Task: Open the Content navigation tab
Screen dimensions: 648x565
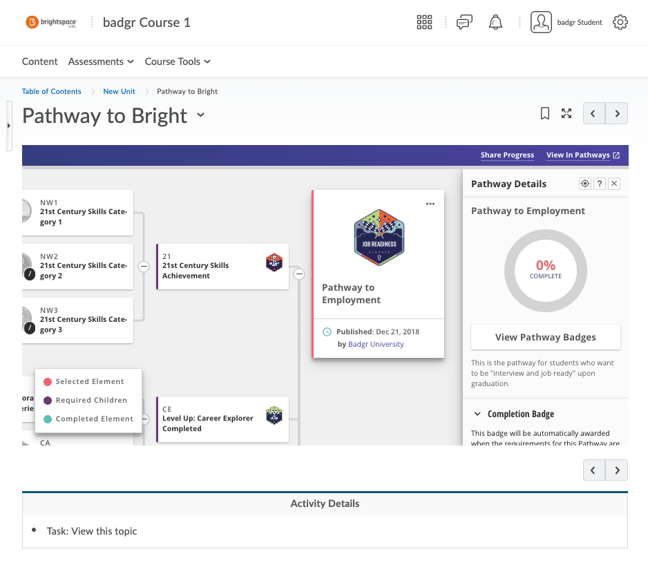Action: tap(40, 62)
